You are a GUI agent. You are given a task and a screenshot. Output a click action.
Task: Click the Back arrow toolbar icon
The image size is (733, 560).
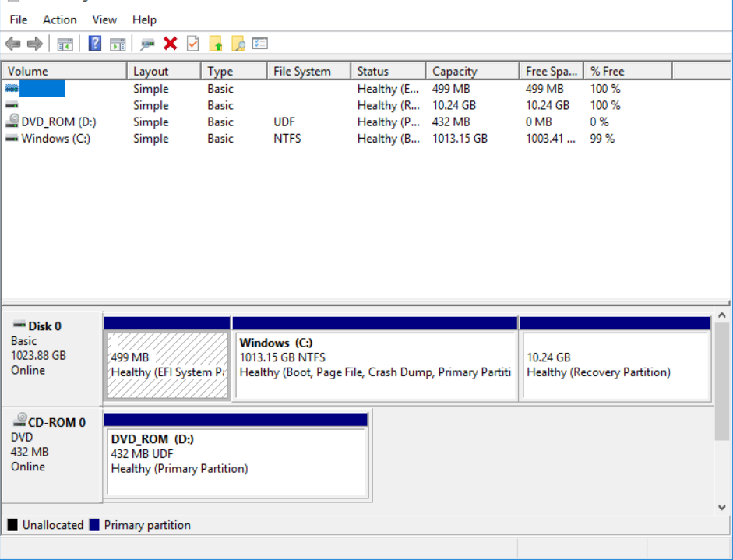click(x=12, y=44)
